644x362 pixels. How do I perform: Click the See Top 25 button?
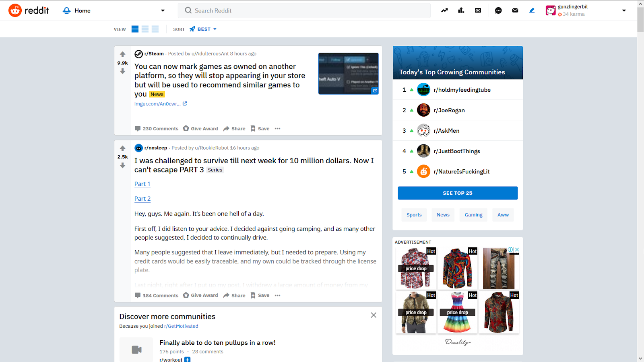click(458, 193)
